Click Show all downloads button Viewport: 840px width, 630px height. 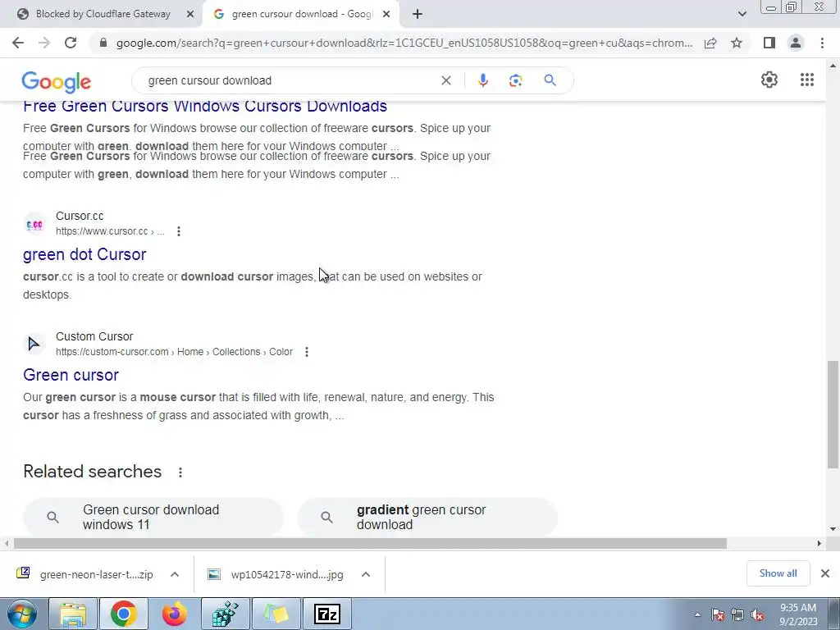click(778, 573)
